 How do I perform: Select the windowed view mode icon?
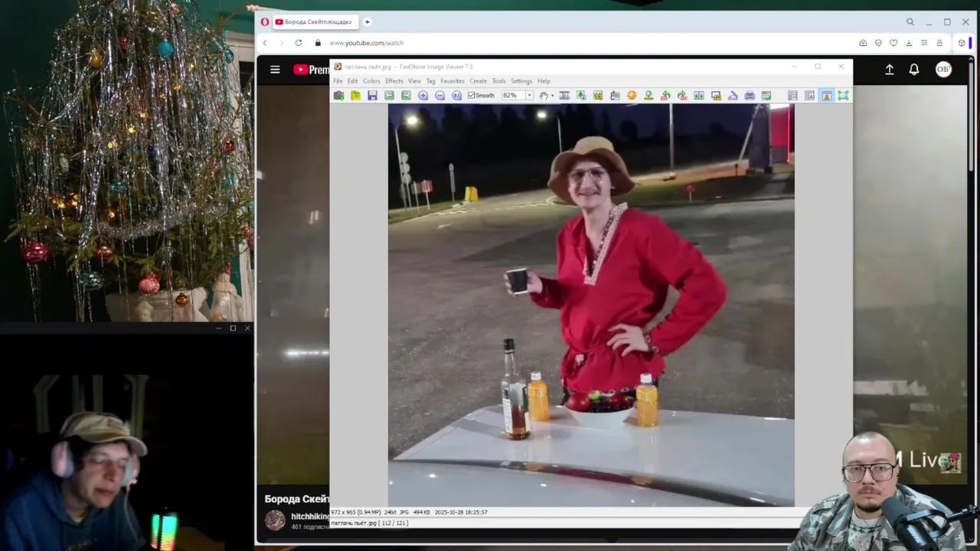[x=826, y=96]
